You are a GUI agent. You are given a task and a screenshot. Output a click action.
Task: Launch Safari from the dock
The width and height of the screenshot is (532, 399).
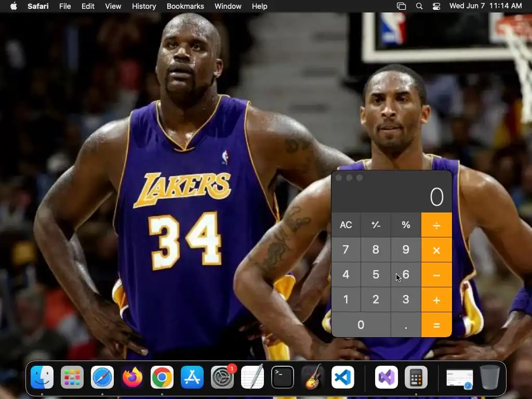102,377
